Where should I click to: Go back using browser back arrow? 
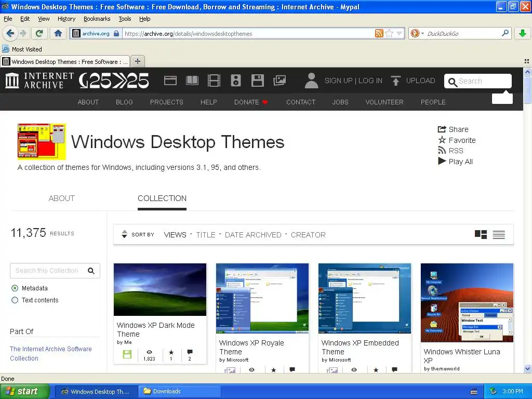pyautogui.click(x=10, y=33)
